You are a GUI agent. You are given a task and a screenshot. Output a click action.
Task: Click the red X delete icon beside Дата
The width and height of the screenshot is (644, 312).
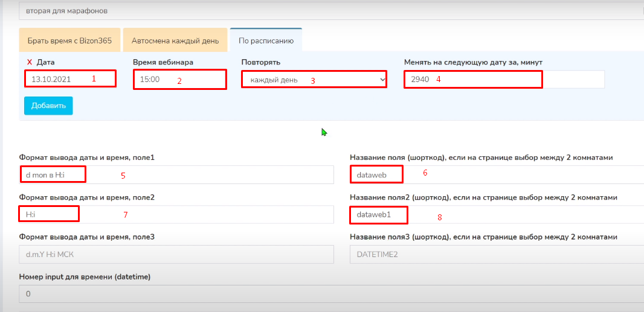[x=29, y=62]
